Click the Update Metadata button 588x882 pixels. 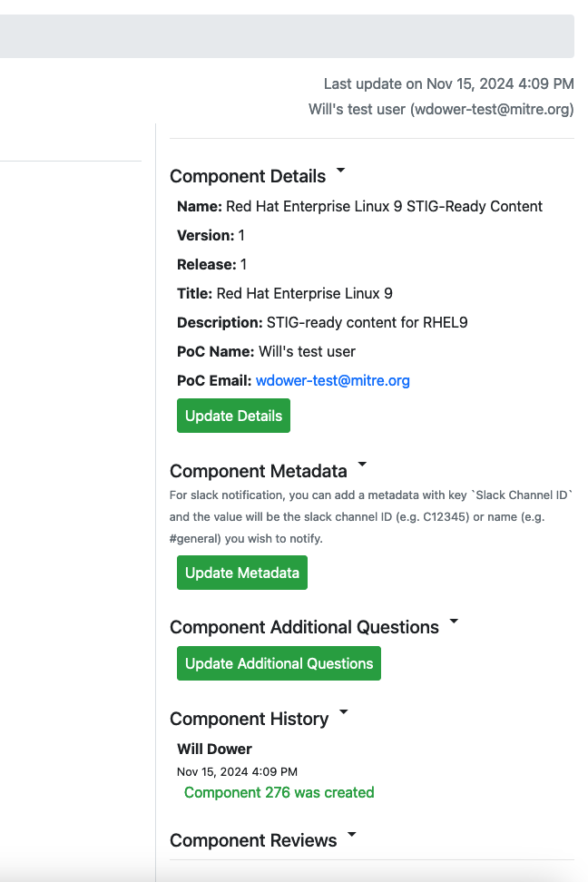click(241, 573)
